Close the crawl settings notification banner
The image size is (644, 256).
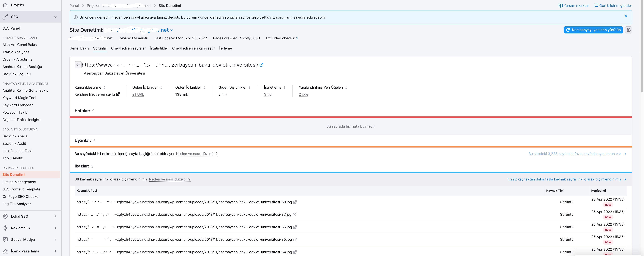coord(626,16)
